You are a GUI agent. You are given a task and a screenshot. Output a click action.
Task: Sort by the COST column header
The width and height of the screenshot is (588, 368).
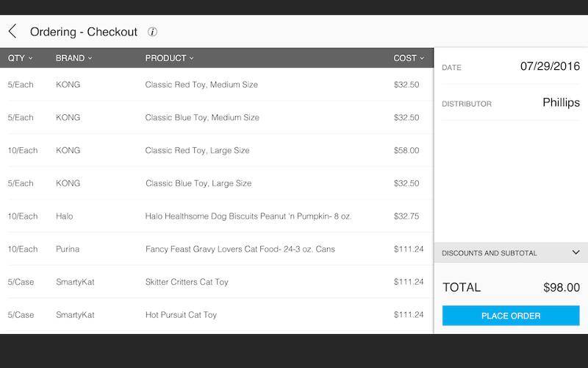pyautogui.click(x=409, y=58)
